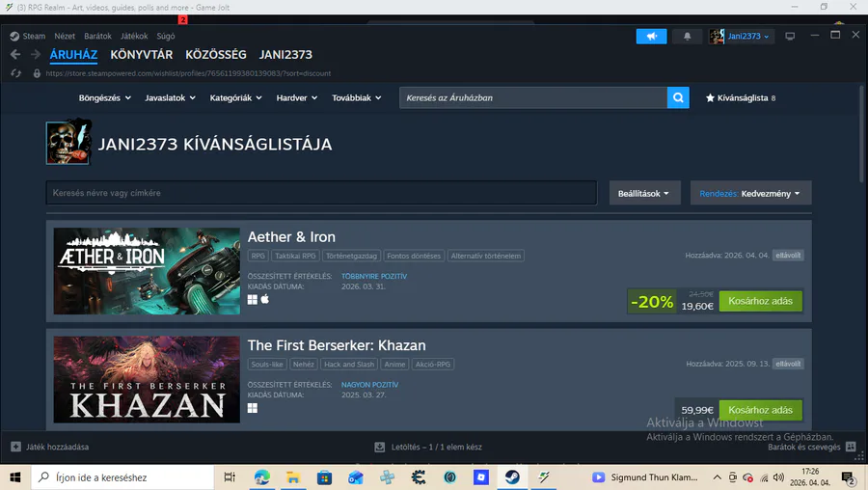Expand the Továbbiak dropdown

[x=357, y=98]
